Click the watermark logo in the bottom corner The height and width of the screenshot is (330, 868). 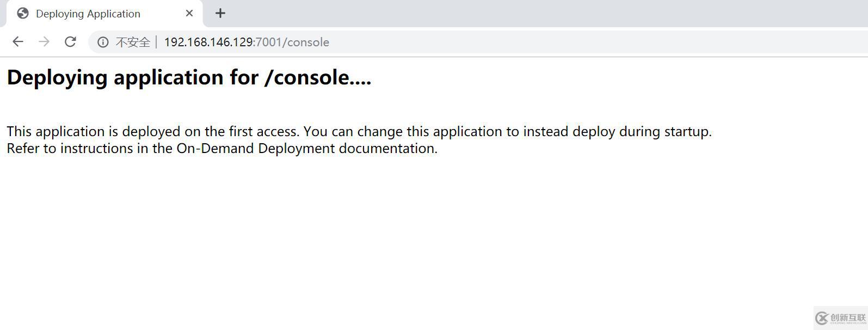point(841,318)
